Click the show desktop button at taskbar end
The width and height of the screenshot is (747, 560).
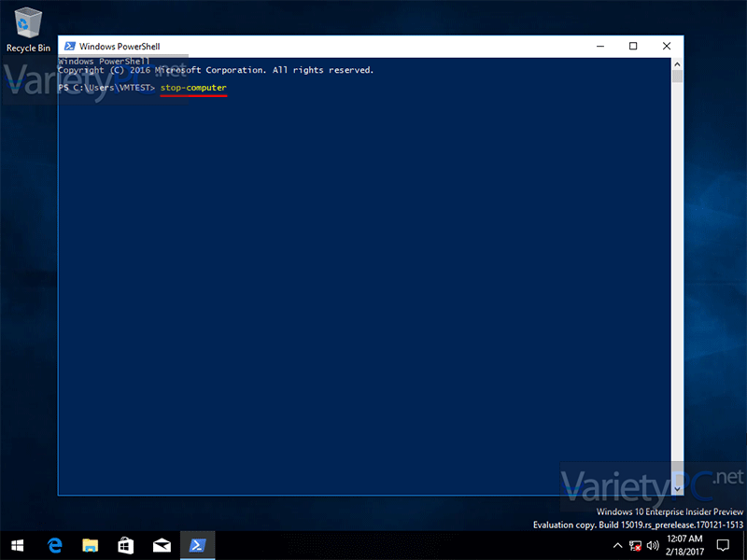pos(744,546)
